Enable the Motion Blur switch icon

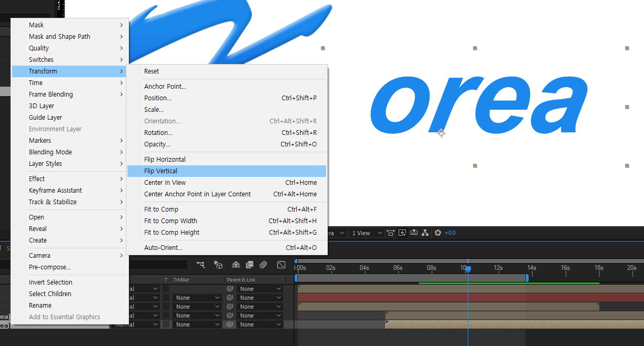(263, 265)
